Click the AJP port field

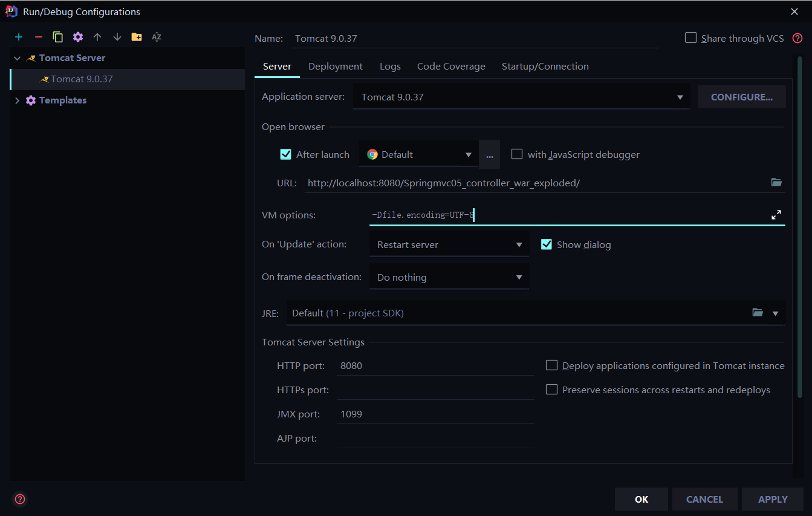coord(435,438)
